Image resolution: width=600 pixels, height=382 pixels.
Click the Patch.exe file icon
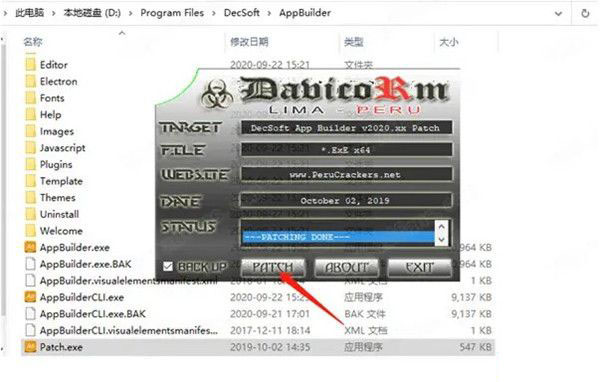tap(30, 347)
